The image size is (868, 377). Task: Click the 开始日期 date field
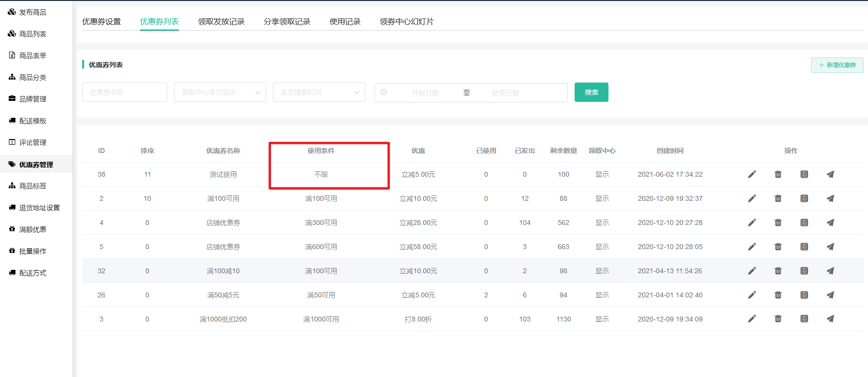pyautogui.click(x=425, y=93)
